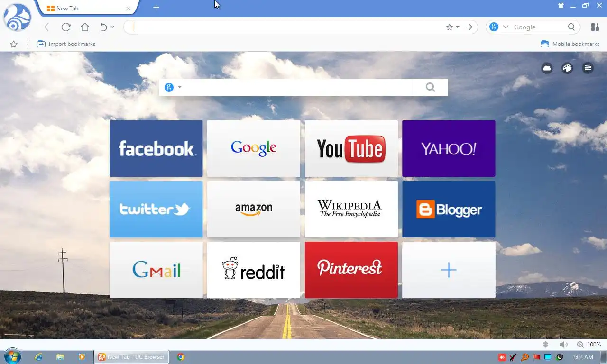Click the UC Browser squirrel logo
The width and height of the screenshot is (607, 364).
[x=17, y=17]
